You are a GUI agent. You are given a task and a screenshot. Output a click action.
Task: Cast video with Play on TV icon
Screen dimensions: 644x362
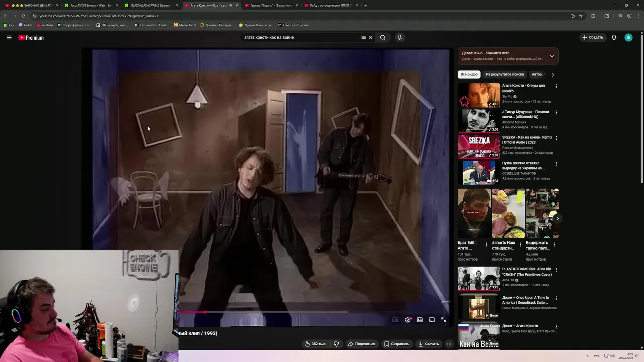pos(432,320)
